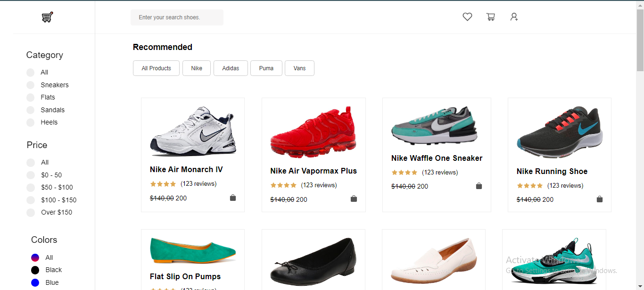Screen dimensions: 644x290
Task: Select the $50 - $100 price radio
Action: [x=31, y=188]
